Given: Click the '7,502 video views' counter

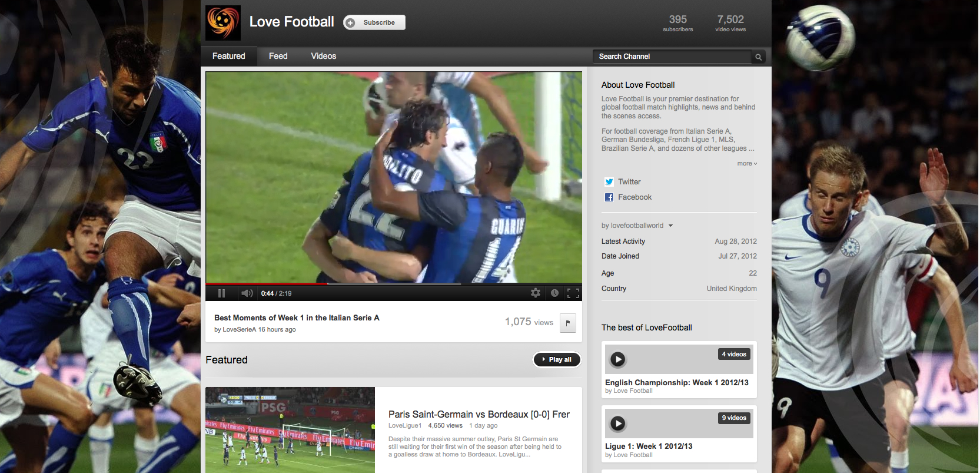Looking at the screenshot, I should point(730,23).
